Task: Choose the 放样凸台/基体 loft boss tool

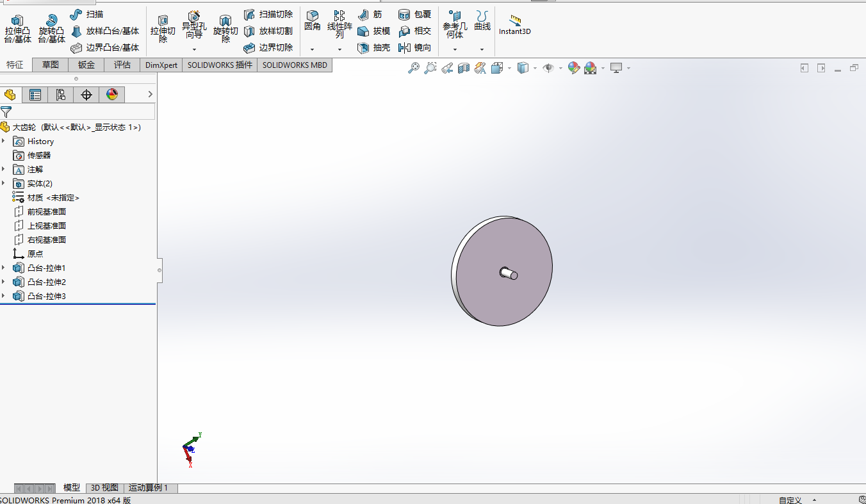Action: [104, 31]
